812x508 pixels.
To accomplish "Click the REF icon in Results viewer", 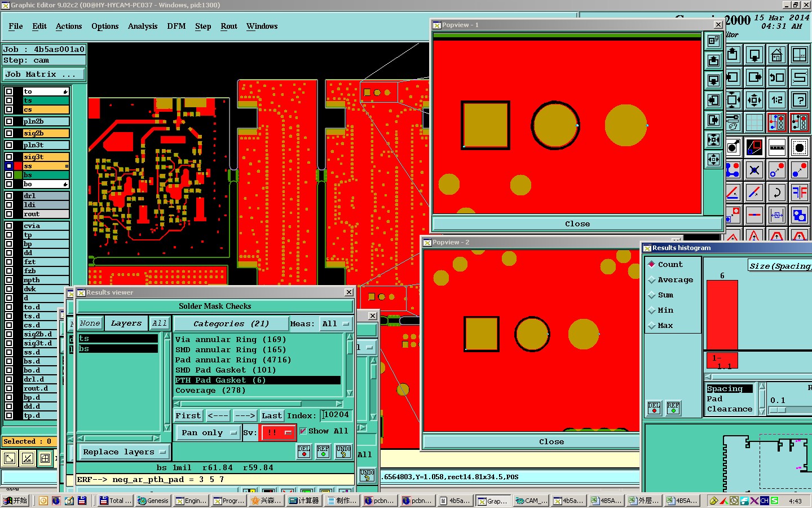I will [323, 452].
